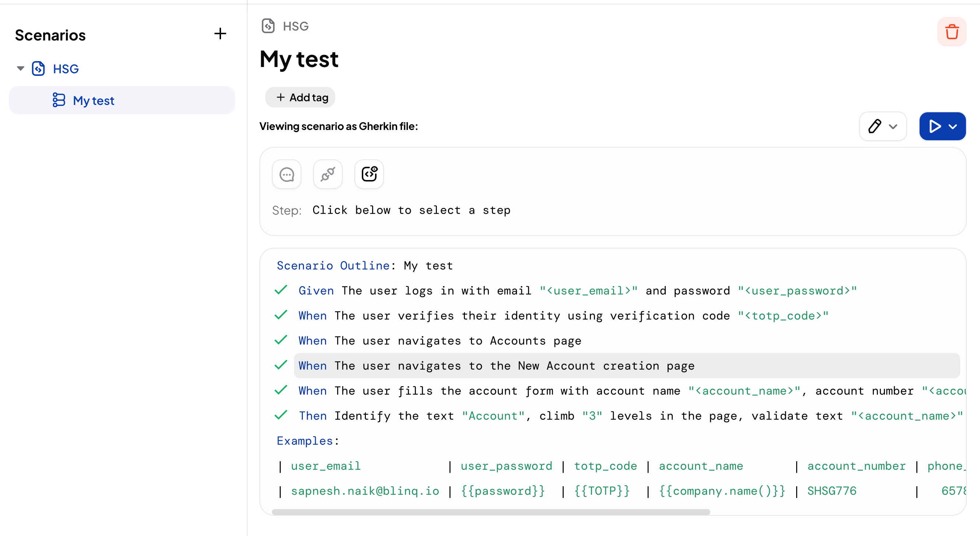Click the HSG breadcrumb link
Viewport: 980px width, 536px height.
click(295, 26)
